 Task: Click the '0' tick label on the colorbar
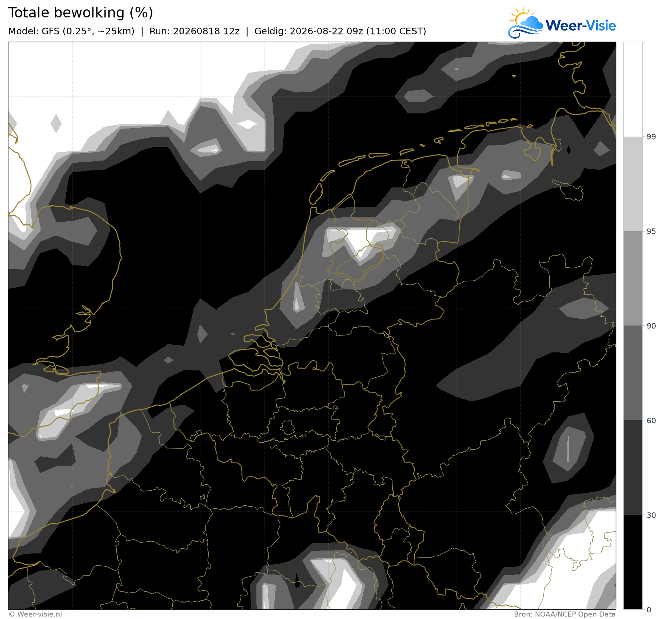[x=649, y=610]
